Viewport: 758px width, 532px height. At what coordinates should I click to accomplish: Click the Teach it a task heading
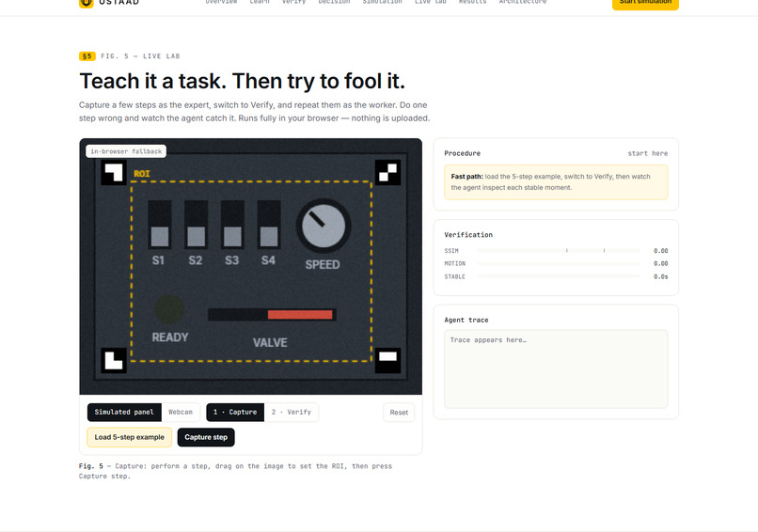pyautogui.click(x=243, y=81)
